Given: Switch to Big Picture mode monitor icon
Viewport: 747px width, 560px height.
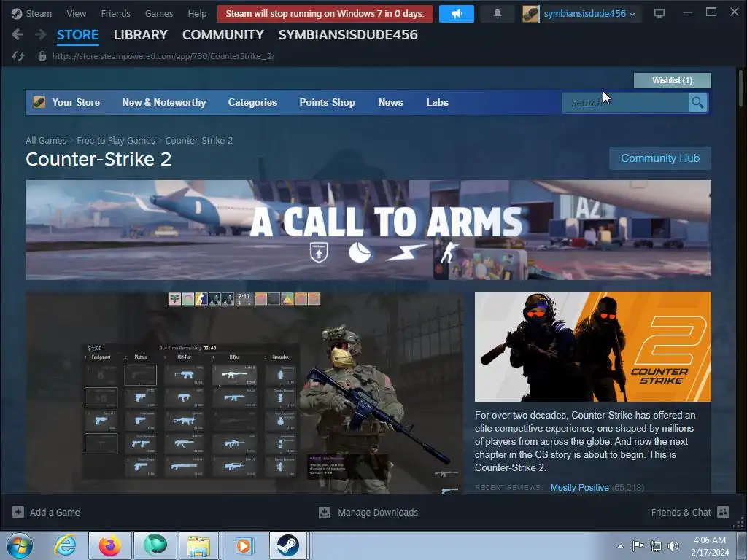Looking at the screenshot, I should (659, 14).
